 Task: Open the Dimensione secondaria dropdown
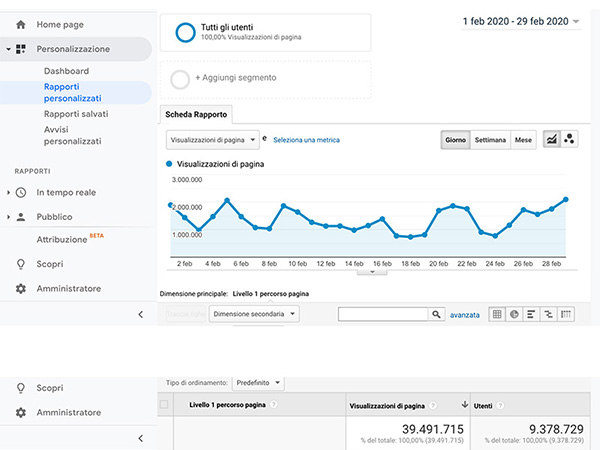254,314
